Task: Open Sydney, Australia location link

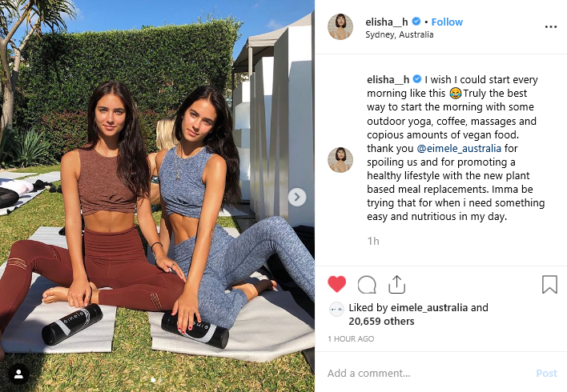Action: [399, 34]
